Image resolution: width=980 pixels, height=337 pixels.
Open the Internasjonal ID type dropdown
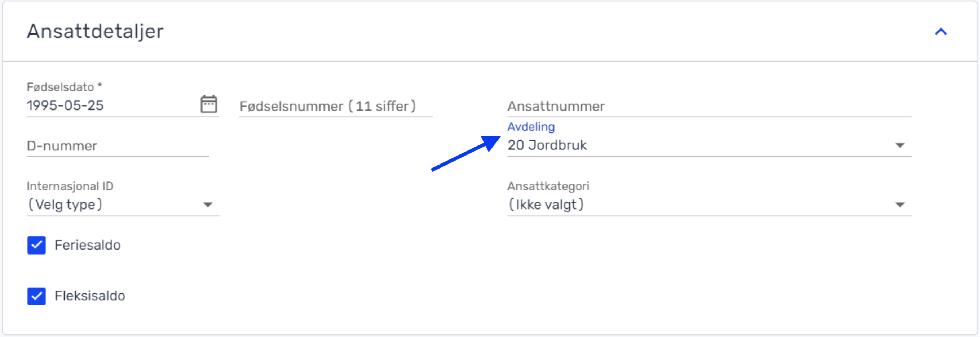pos(114,205)
